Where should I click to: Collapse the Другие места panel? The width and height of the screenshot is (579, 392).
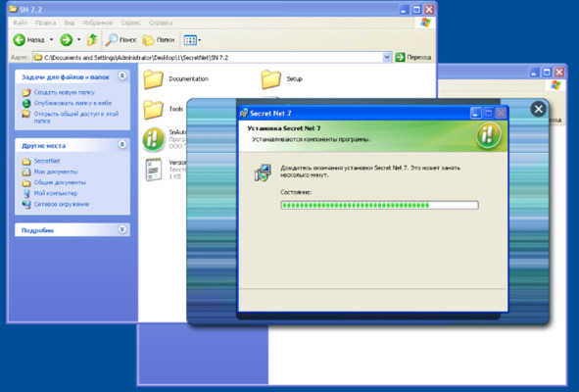[122, 145]
